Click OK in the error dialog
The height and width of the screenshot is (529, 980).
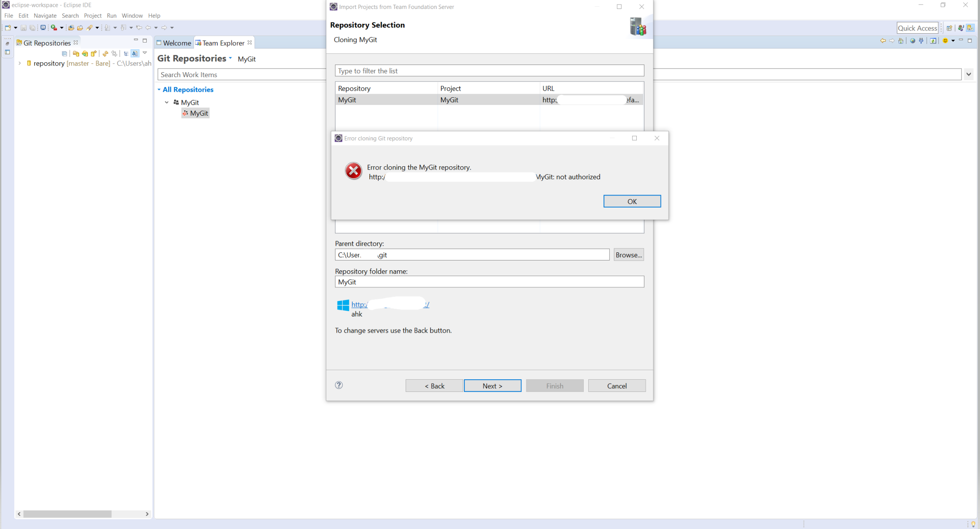(x=632, y=201)
